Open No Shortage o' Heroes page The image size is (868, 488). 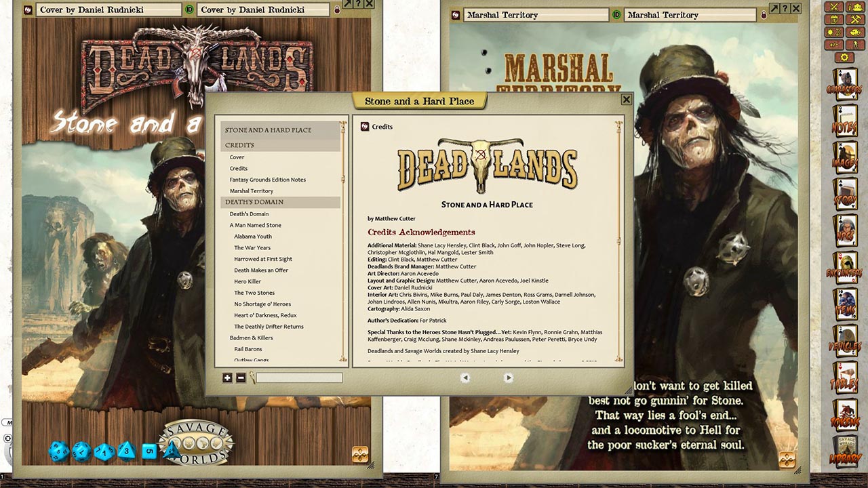[262, 304]
